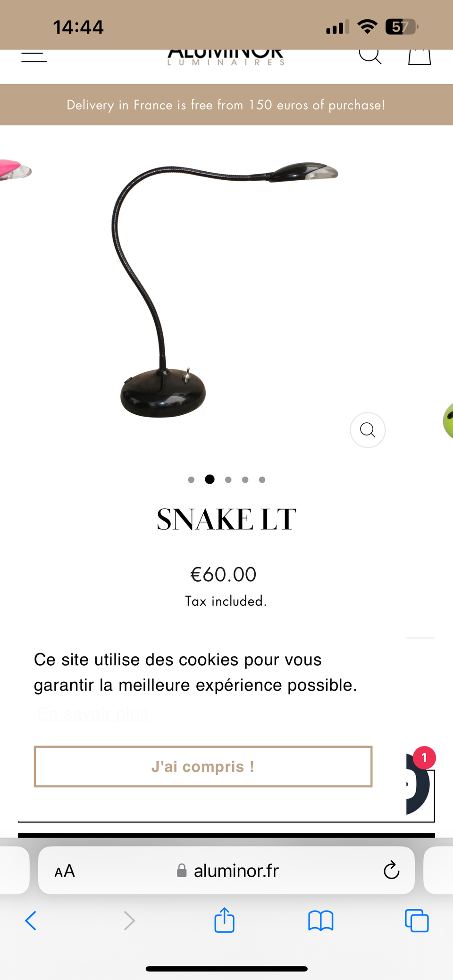Open AA reader and text options
Image resolution: width=453 pixels, height=980 pixels.
[65, 871]
